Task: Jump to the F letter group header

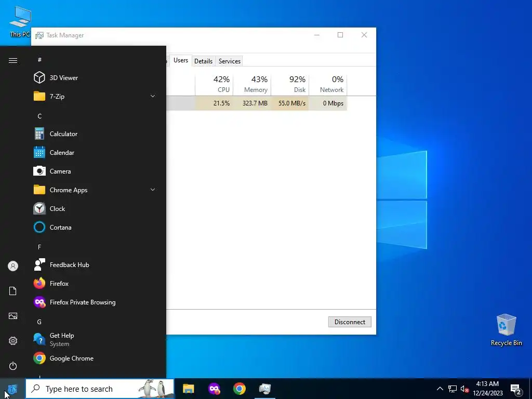Action: 39,247
